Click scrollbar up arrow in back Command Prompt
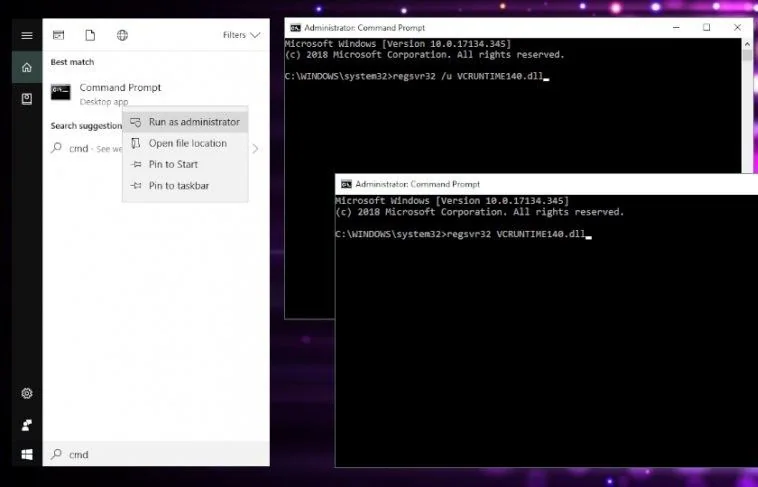Viewport: 758px width, 487px height. coord(747,44)
